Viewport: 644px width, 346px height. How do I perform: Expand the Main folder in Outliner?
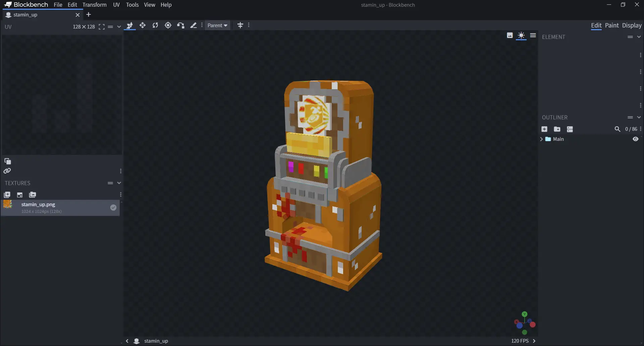click(x=541, y=139)
